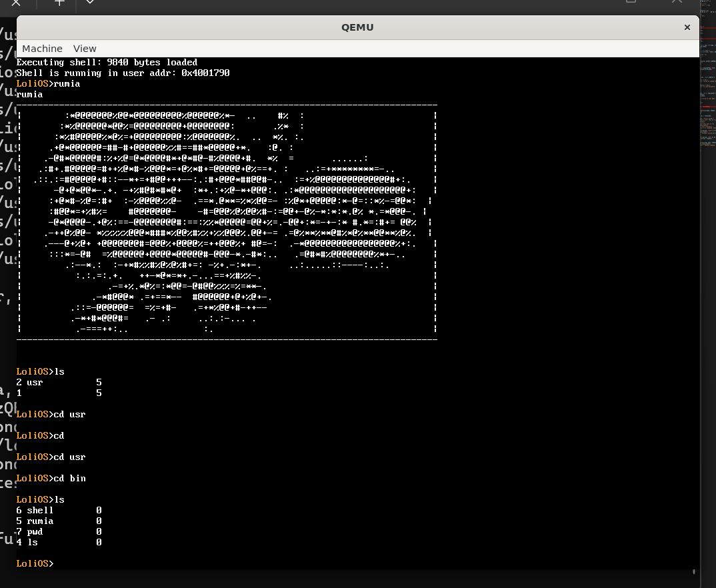Click the 'cd bin' command line
Viewport: 716px width, 588px height.
point(69,479)
